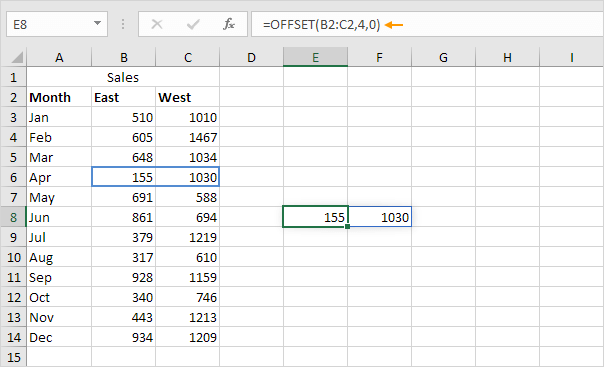604x367 pixels.
Task: Click the formula bar with OFFSET formula
Action: [x=427, y=25]
